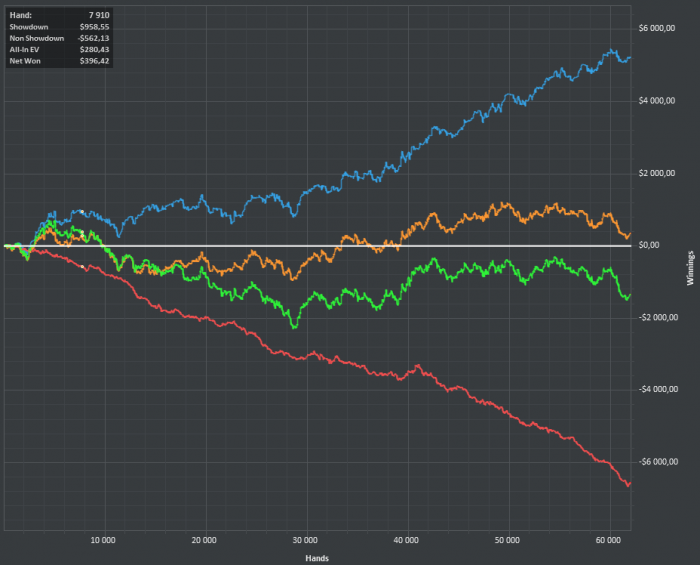
Task: Click the 20 000 x-axis tick label
Action: [x=204, y=540]
